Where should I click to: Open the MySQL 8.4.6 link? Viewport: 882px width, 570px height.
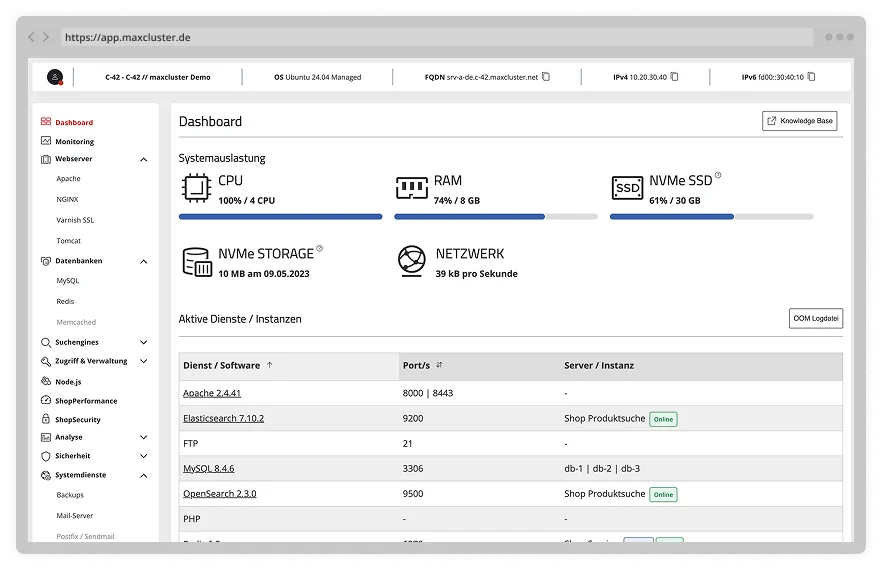point(208,468)
